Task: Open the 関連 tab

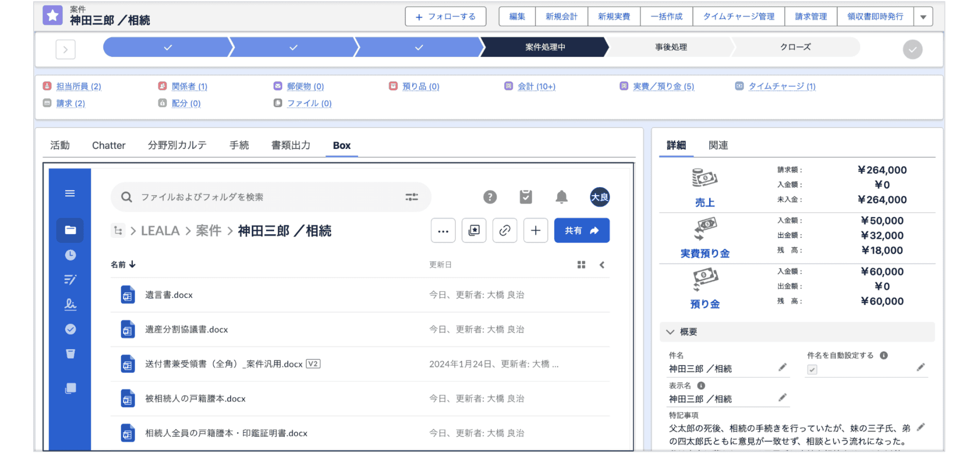Action: (718, 145)
